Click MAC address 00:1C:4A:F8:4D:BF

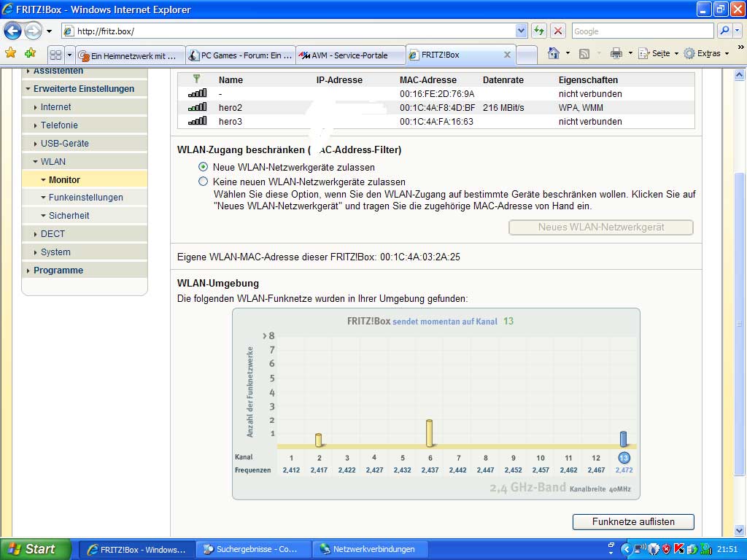(438, 108)
